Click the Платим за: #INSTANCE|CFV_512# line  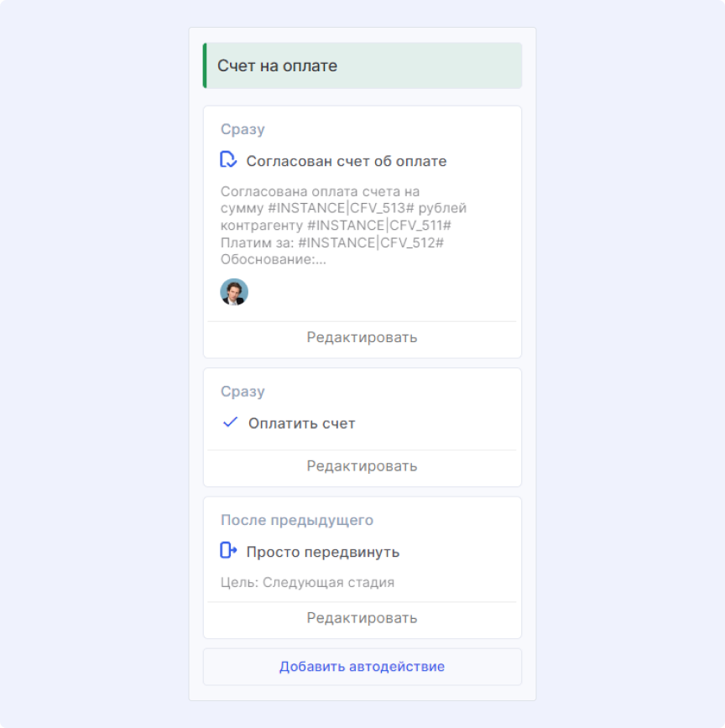click(331, 242)
